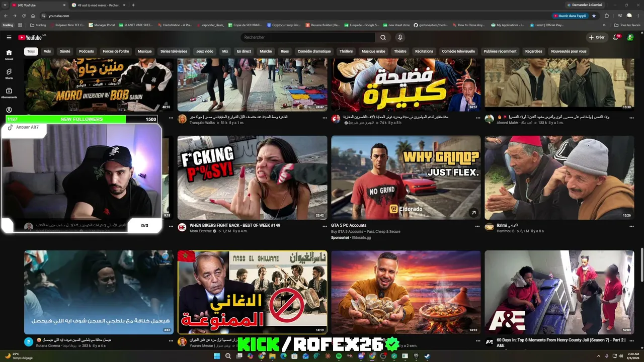The width and height of the screenshot is (644, 362).
Task: Click the GTA 5 PC Accounts ad title
Action: 349,225
